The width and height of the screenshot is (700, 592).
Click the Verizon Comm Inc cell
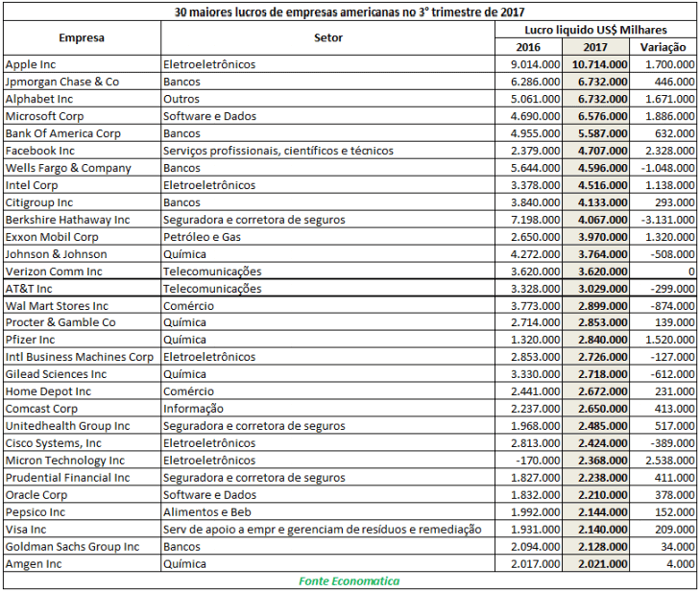(x=82, y=272)
